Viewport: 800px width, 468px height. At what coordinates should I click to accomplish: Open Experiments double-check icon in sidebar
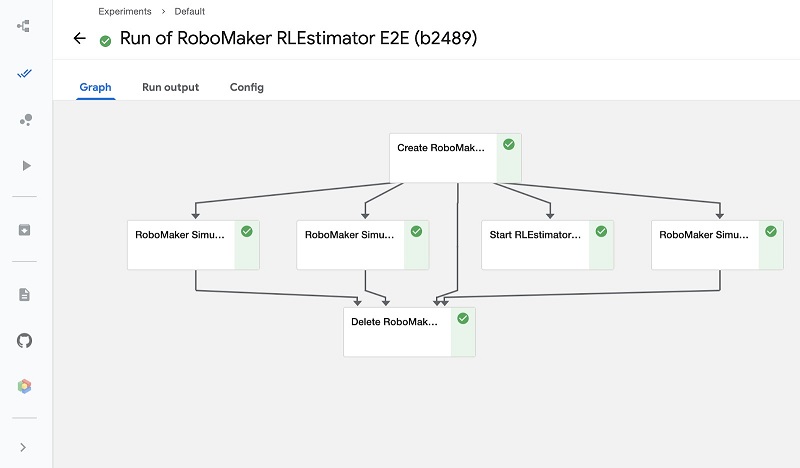[24, 74]
